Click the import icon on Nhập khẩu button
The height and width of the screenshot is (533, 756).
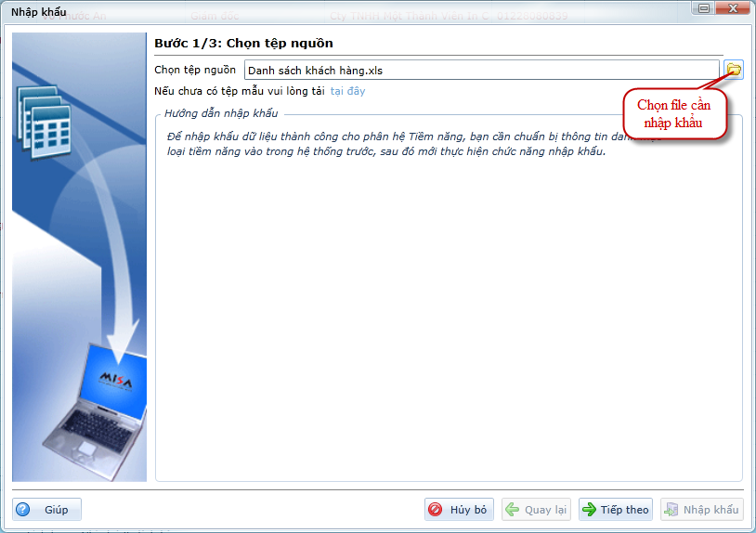pyautogui.click(x=671, y=510)
